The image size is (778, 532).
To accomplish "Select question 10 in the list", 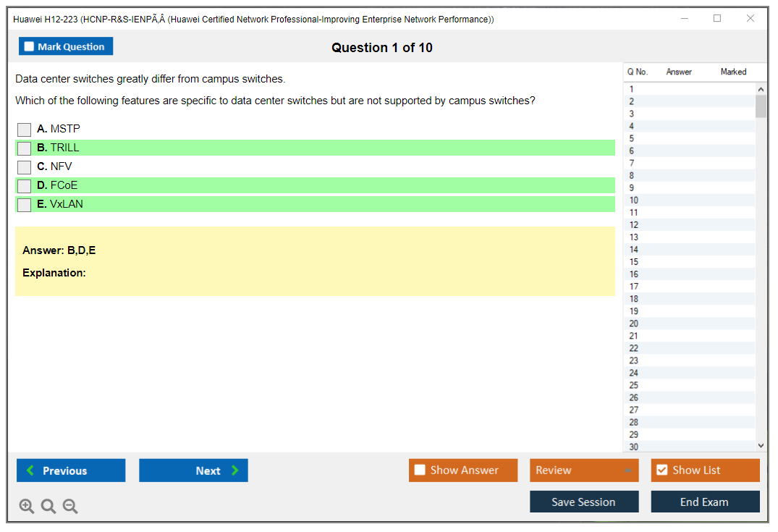I will pyautogui.click(x=635, y=200).
